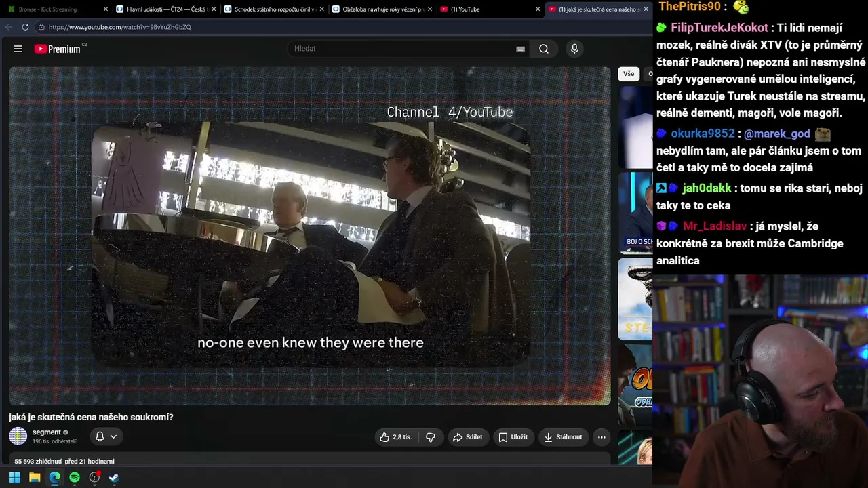Viewport: 868px width, 488px height.
Task: Open the YouTube hamburger guide menu
Action: (18, 49)
